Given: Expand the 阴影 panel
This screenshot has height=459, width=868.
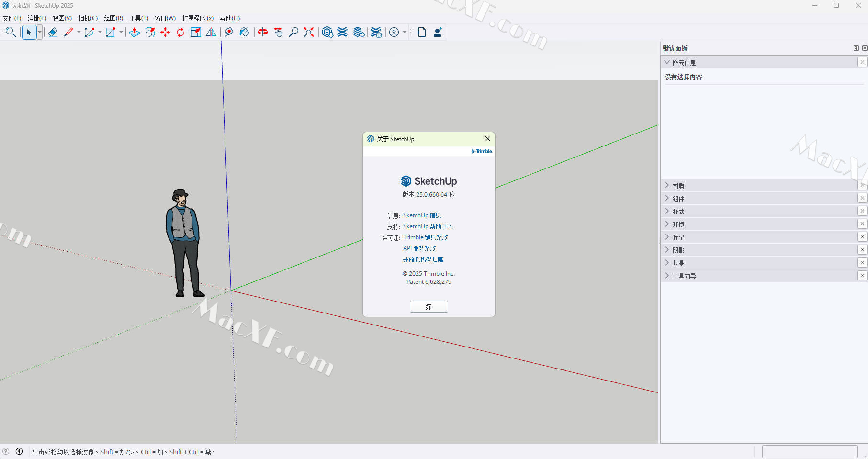Looking at the screenshot, I should tap(667, 250).
